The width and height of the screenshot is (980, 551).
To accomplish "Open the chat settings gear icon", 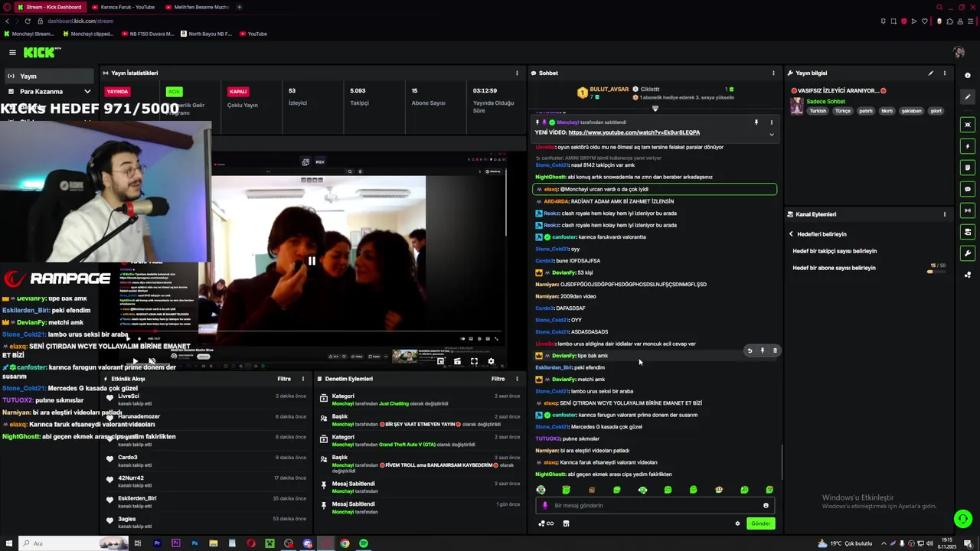I will (737, 523).
